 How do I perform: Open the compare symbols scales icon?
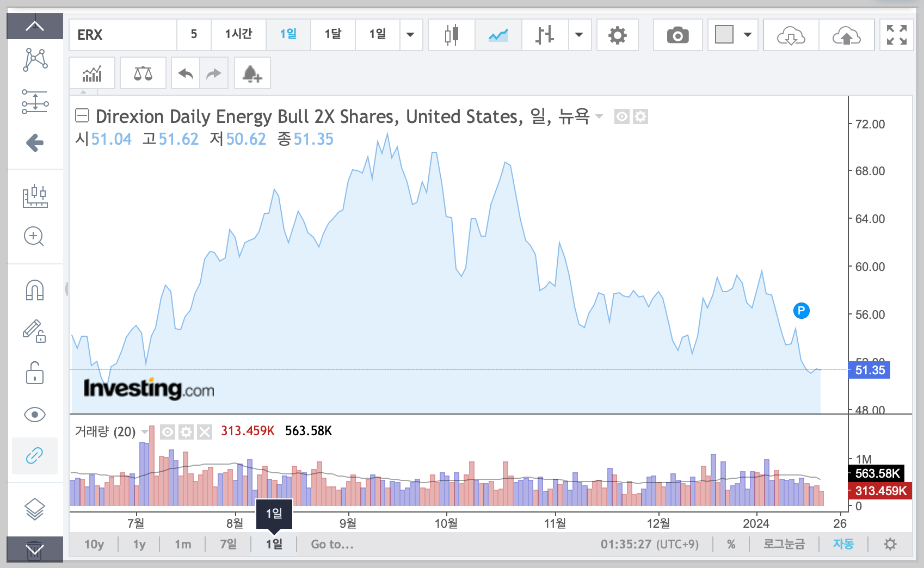pos(143,73)
